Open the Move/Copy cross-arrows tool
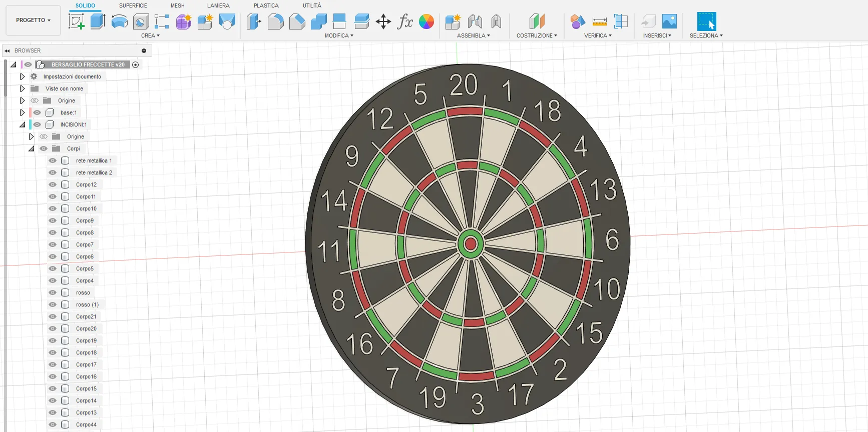Viewport: 868px width, 432px height. click(x=383, y=21)
